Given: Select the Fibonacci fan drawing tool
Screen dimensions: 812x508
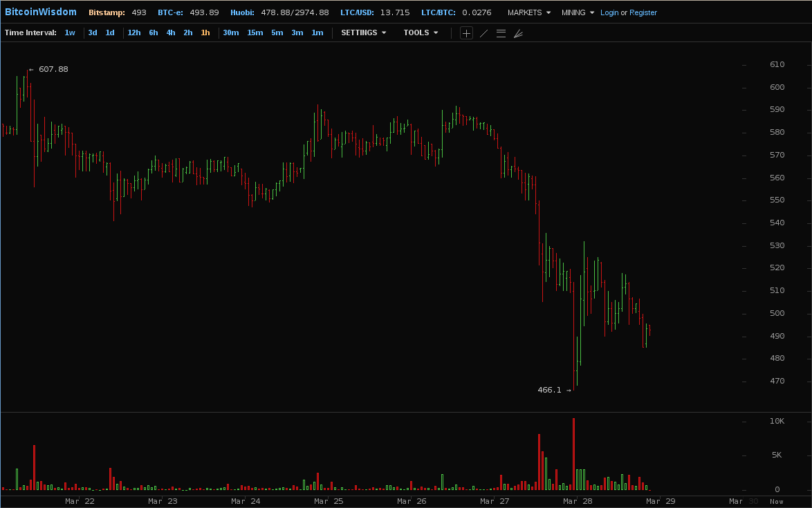Looking at the screenshot, I should point(518,33).
